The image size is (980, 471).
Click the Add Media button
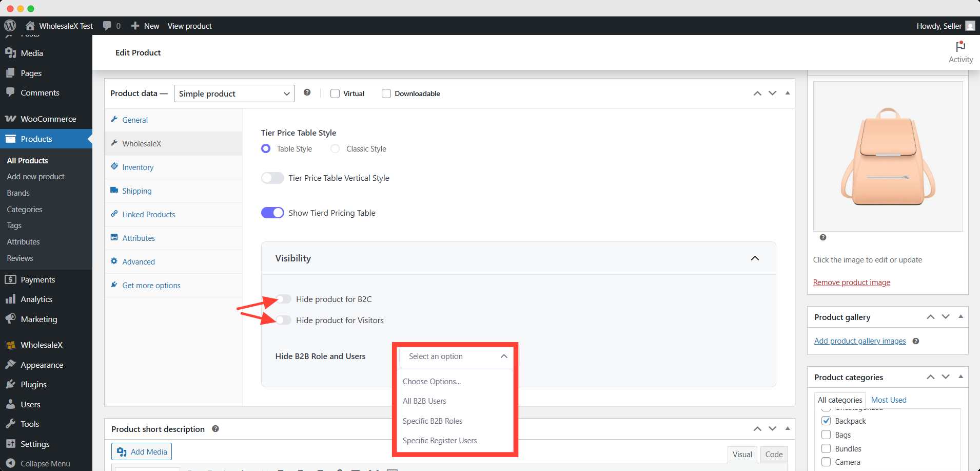point(142,451)
